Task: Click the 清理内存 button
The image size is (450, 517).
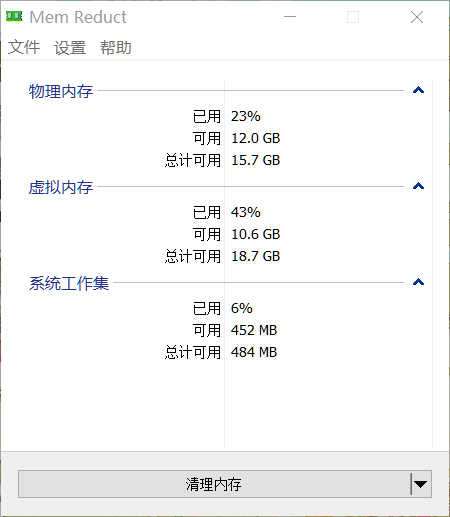Action: 214,484
